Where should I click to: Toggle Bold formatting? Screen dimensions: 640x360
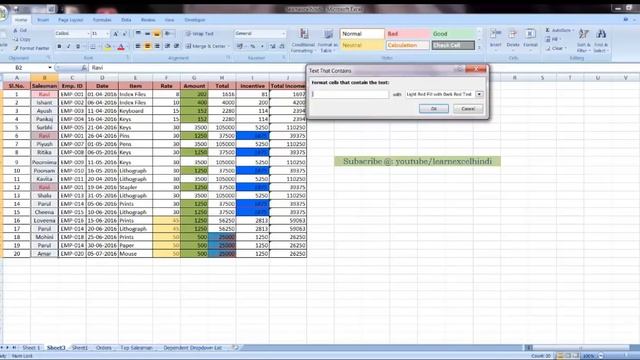[x=59, y=47]
